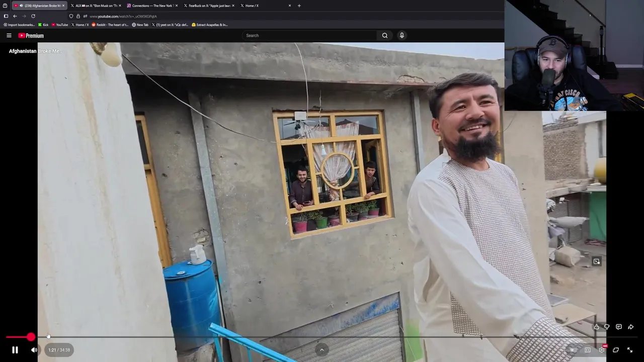Open the YouTube bookmark
The height and width of the screenshot is (362, 644).
click(x=60, y=25)
